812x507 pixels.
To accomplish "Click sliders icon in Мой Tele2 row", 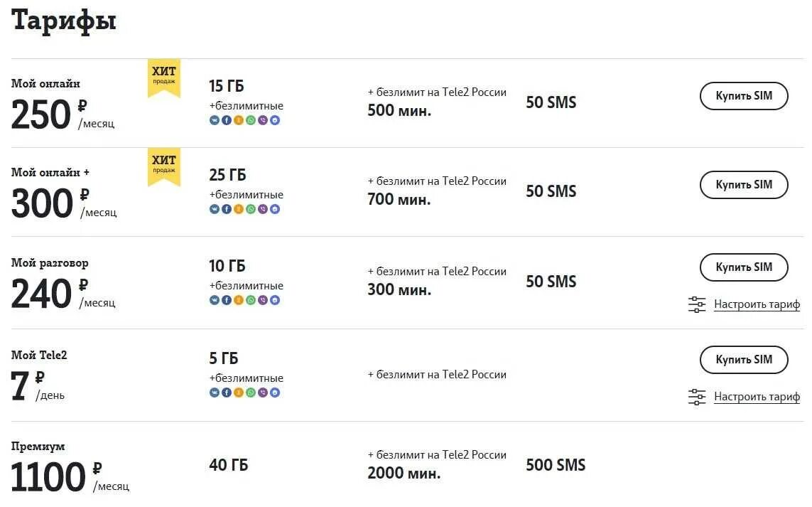I will click(697, 397).
